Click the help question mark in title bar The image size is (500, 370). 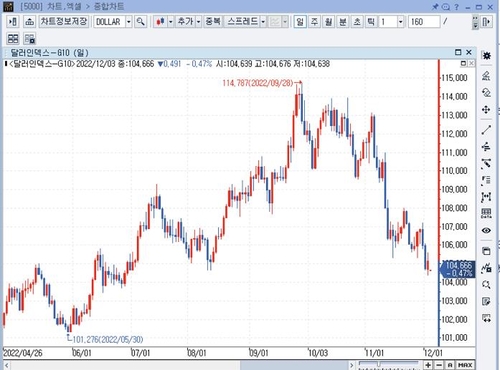click(456, 7)
